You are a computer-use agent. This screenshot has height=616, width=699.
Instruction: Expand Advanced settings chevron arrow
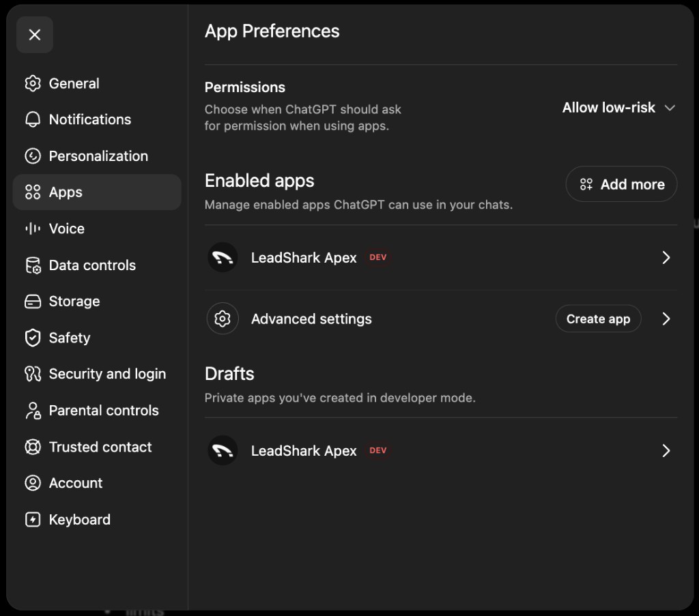666,319
